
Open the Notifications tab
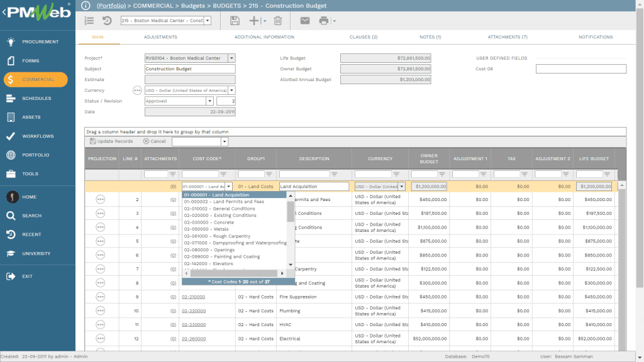click(596, 37)
